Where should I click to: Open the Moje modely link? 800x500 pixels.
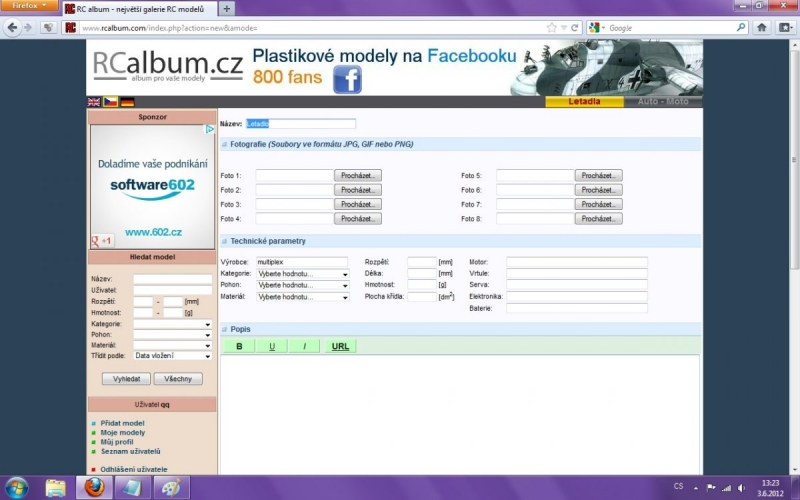tap(122, 432)
